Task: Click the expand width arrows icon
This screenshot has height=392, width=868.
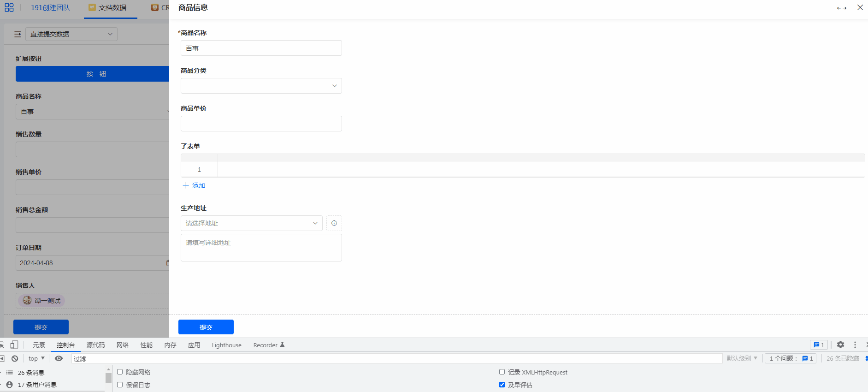Action: (841, 8)
